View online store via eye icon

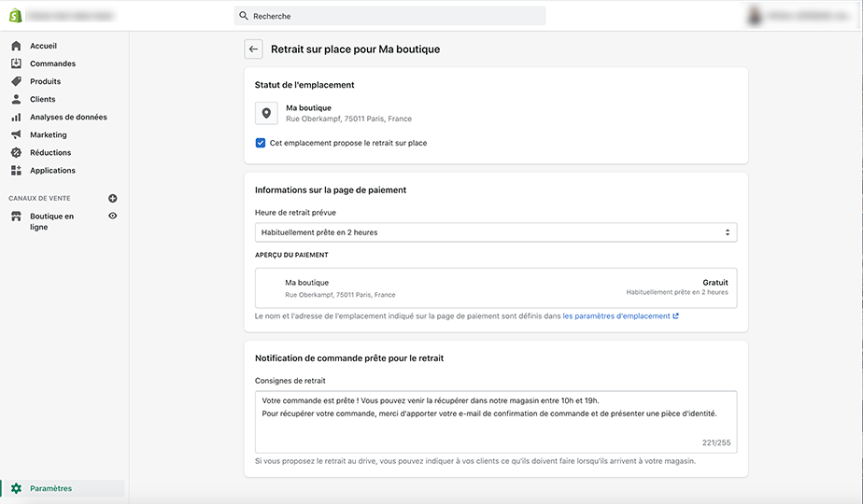(x=113, y=216)
